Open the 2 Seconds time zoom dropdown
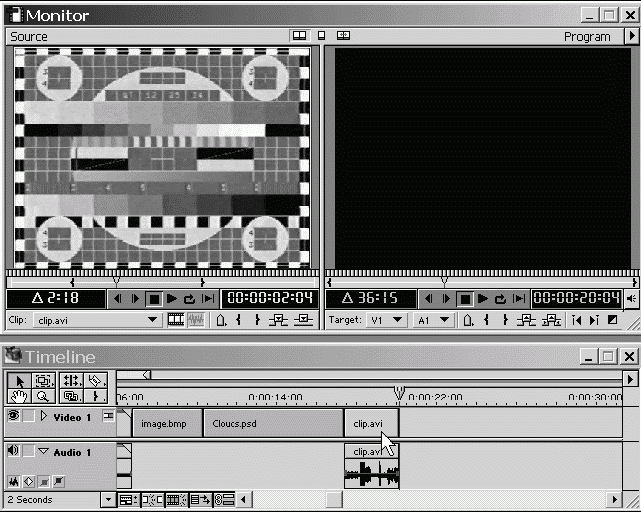Screen dimensions: 641x512 pyautogui.click(x=108, y=499)
